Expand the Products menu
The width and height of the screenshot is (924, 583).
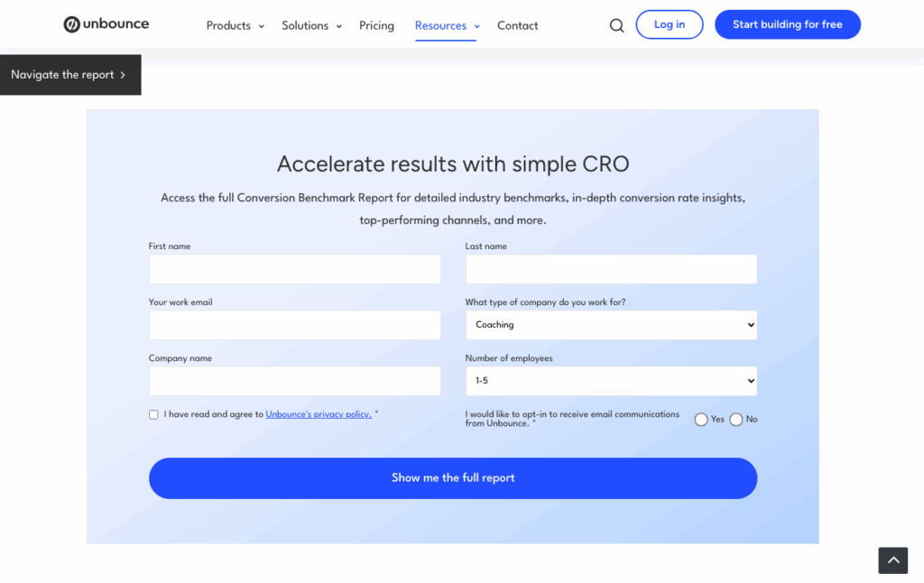(235, 25)
